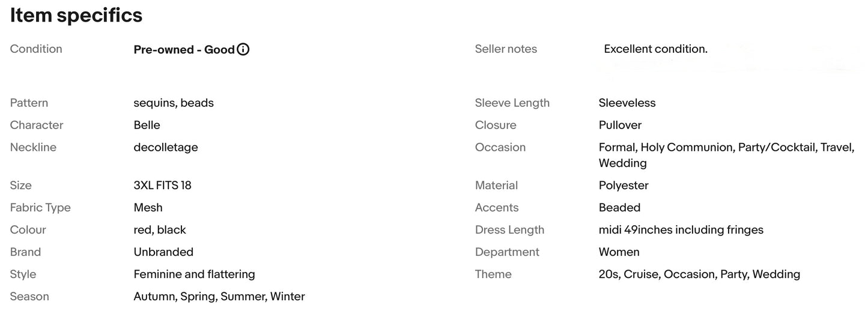This screenshot has height=311, width=868.
Task: Click the red, black colour value
Action: [160, 230]
